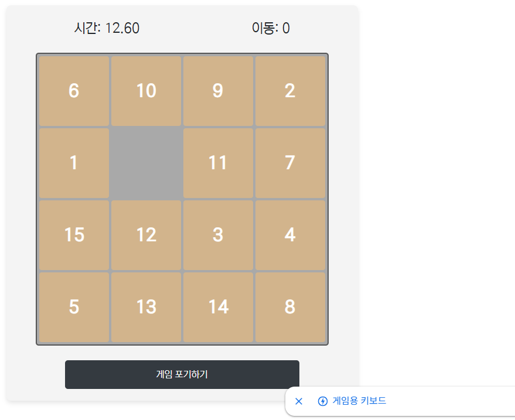
Task: Click the empty gray puzzle slot
Action: point(146,163)
